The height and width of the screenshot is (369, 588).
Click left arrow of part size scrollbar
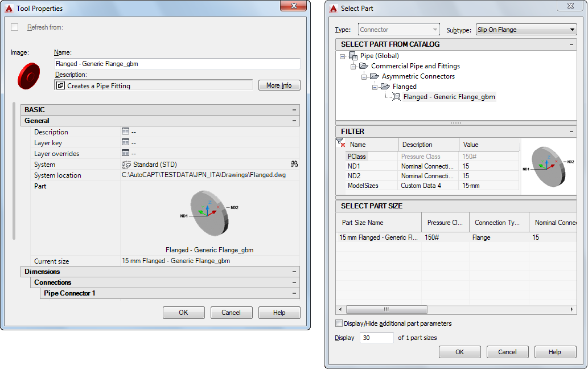click(340, 309)
